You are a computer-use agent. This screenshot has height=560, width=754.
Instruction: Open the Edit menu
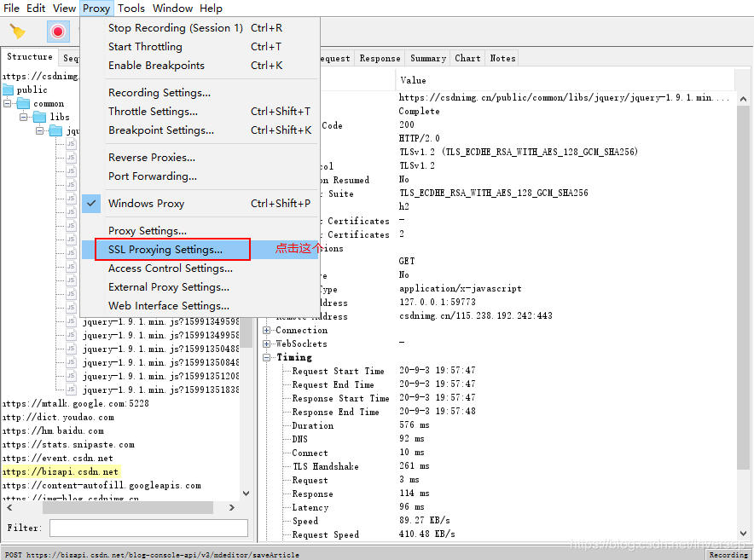pos(36,9)
